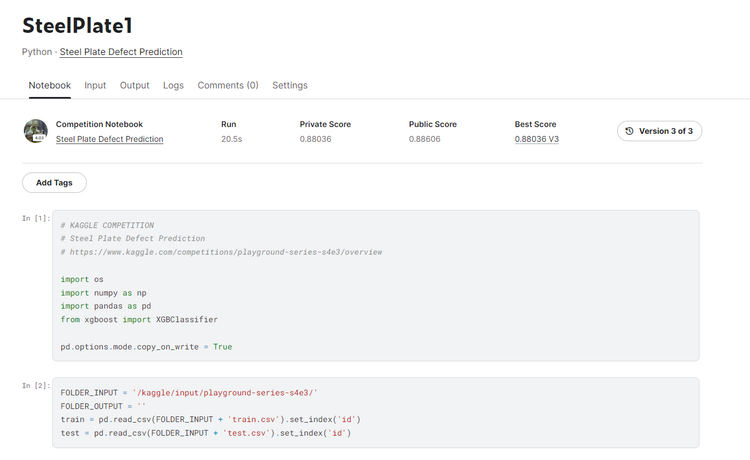750x460 pixels.
Task: Click the test = pd.read_csv line
Action: (206, 433)
